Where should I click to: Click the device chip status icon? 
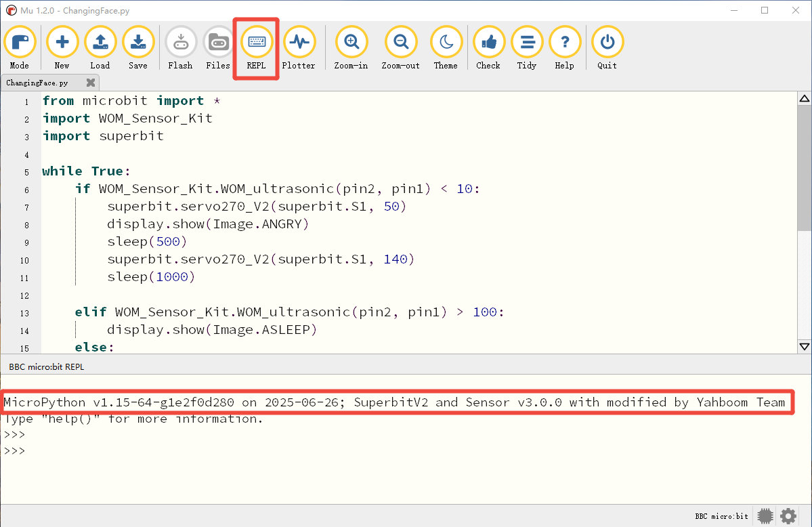coord(765,516)
